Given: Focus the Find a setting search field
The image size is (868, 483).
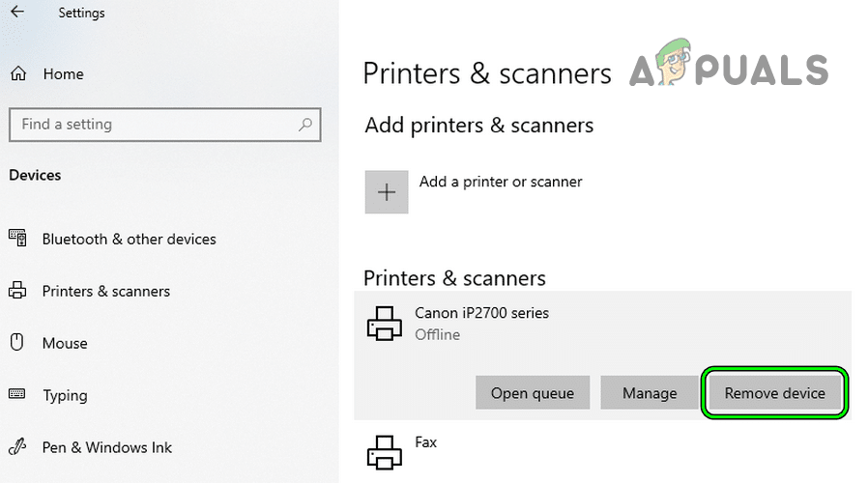Looking at the screenshot, I should (x=155, y=125).
